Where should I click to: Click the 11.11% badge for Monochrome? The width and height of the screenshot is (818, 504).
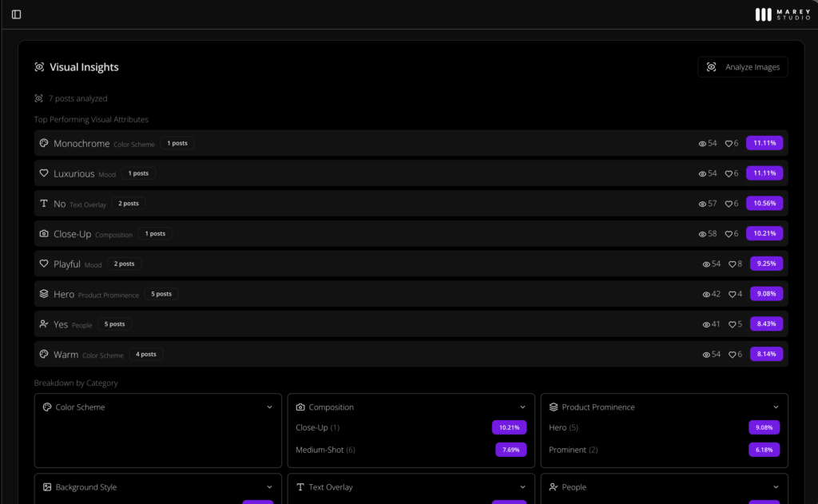764,143
